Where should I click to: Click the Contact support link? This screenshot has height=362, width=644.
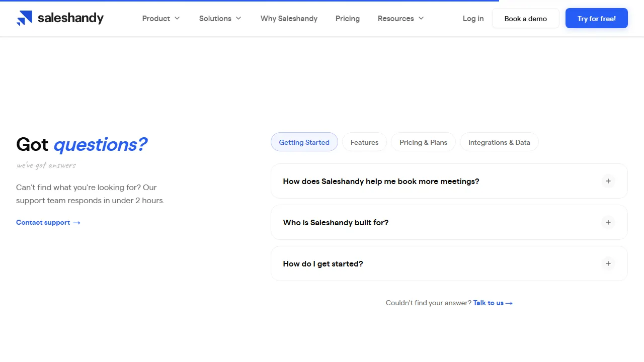[x=48, y=223]
